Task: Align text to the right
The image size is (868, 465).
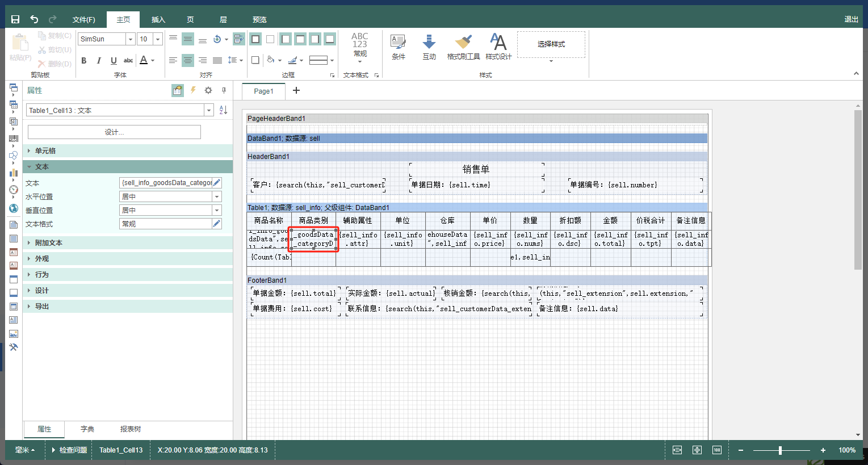Action: pos(203,60)
